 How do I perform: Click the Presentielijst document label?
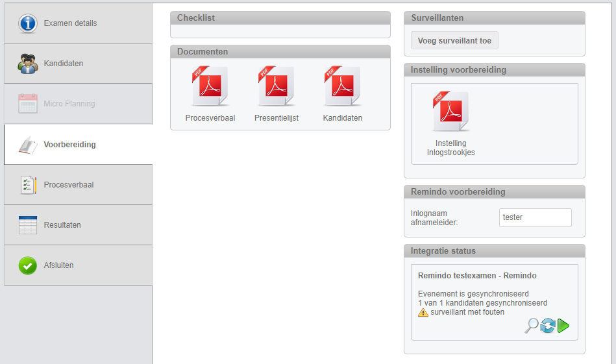276,118
